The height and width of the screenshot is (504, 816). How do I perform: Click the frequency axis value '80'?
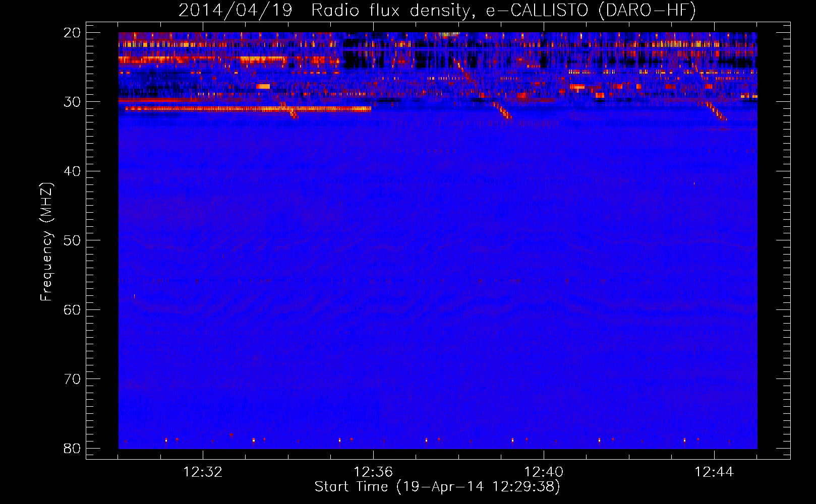(x=72, y=449)
